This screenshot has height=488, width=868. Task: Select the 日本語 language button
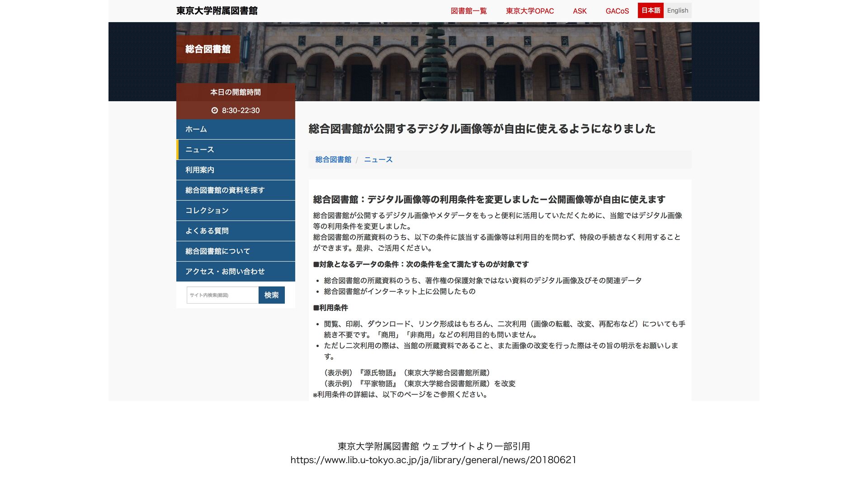[x=651, y=10]
